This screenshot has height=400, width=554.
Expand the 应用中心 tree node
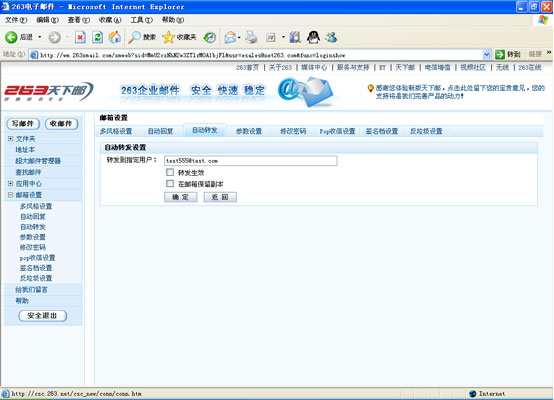tap(10, 183)
